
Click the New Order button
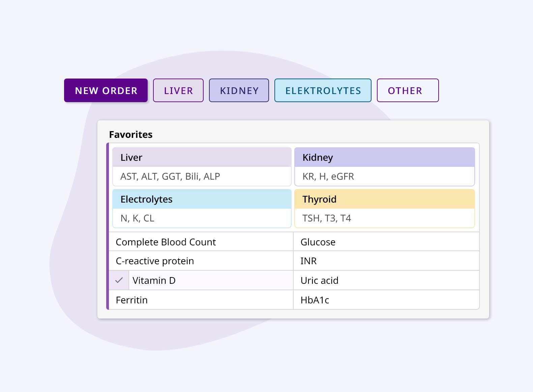point(106,90)
